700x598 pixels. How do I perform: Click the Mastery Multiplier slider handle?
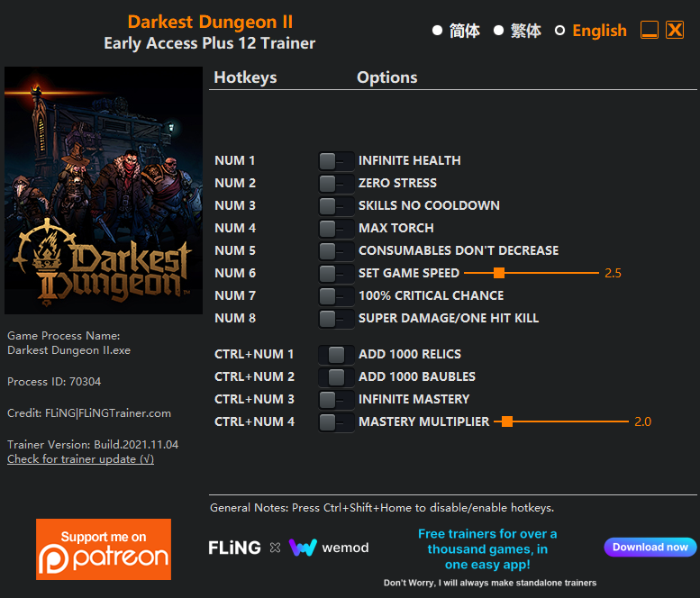click(506, 421)
